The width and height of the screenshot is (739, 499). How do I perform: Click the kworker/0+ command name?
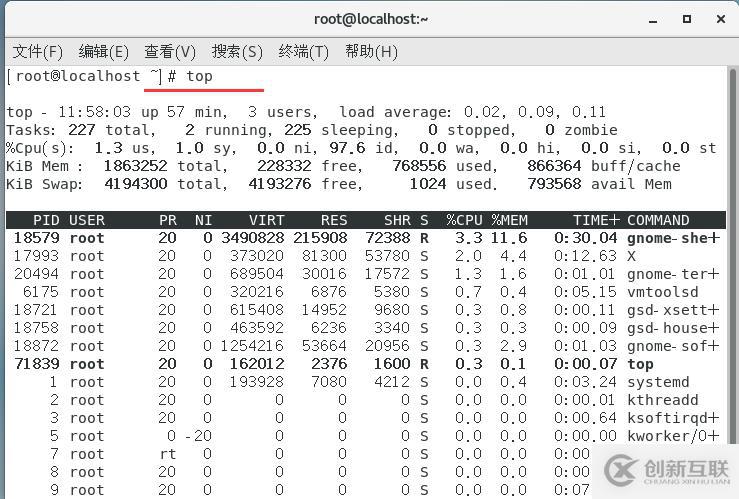pyautogui.click(x=673, y=436)
